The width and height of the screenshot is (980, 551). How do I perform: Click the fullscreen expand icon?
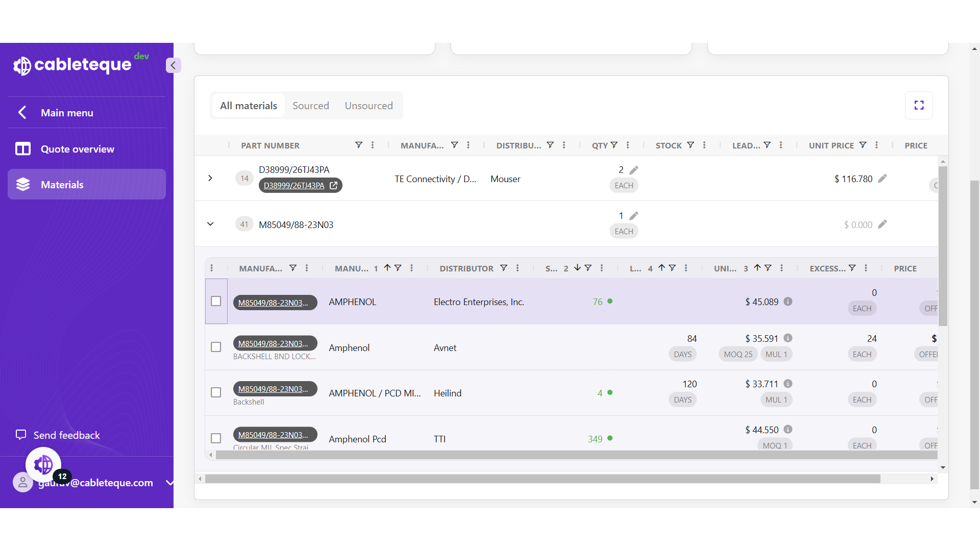coord(919,106)
